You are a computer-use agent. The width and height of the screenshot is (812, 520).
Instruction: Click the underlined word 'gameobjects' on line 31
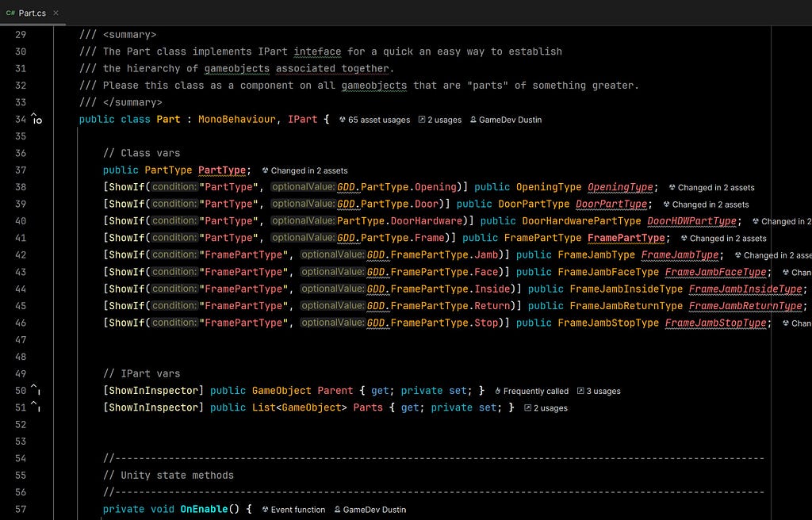236,69
